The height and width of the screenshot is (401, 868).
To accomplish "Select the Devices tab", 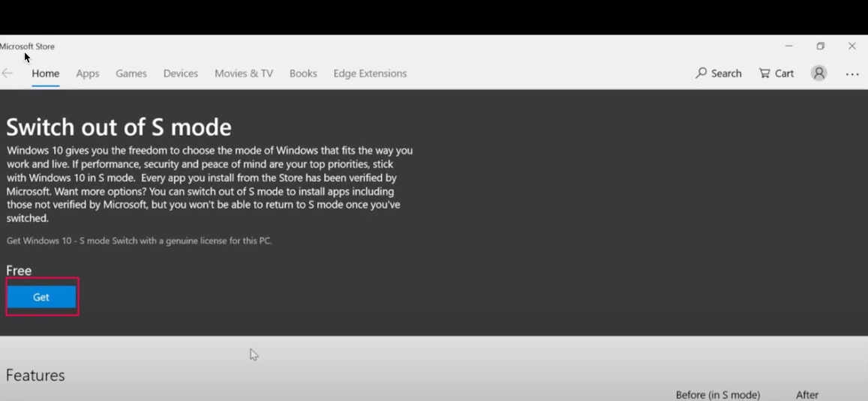I will (181, 73).
